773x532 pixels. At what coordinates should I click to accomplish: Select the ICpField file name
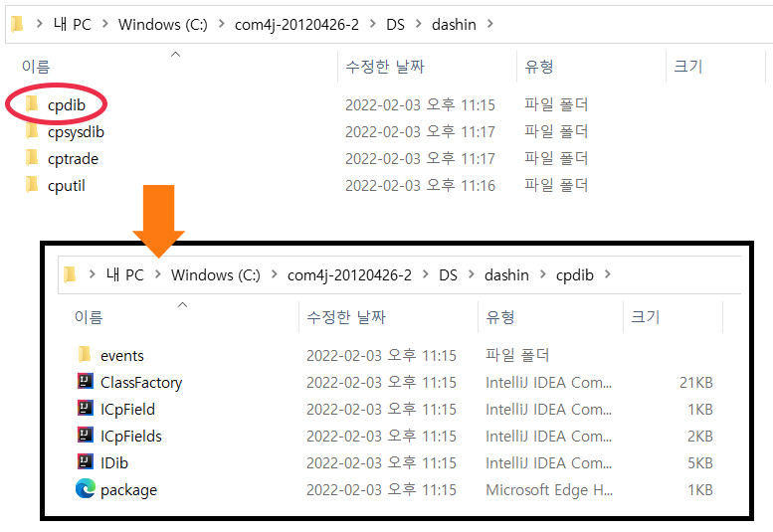[x=127, y=410]
